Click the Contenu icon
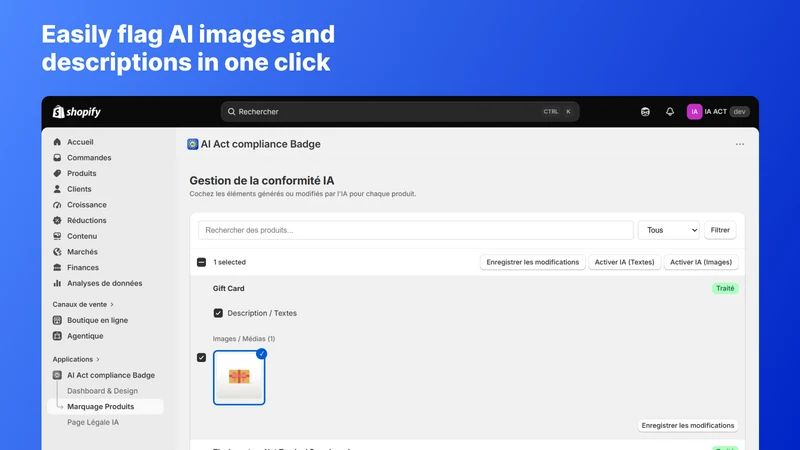Screen dimensions: 800x450 click(x=57, y=236)
